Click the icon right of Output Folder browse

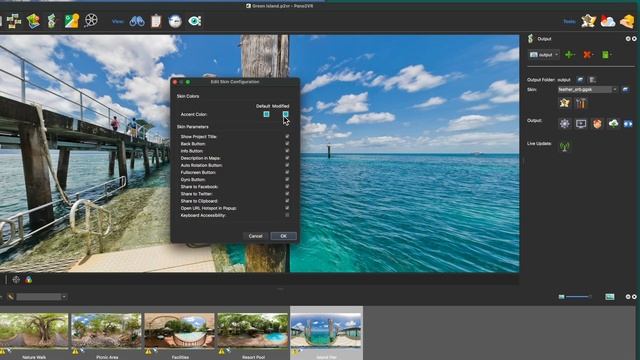coord(592,80)
